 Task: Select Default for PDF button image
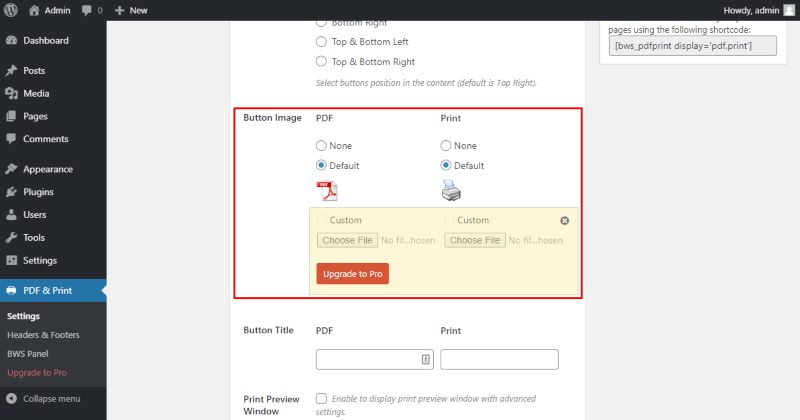click(x=321, y=165)
